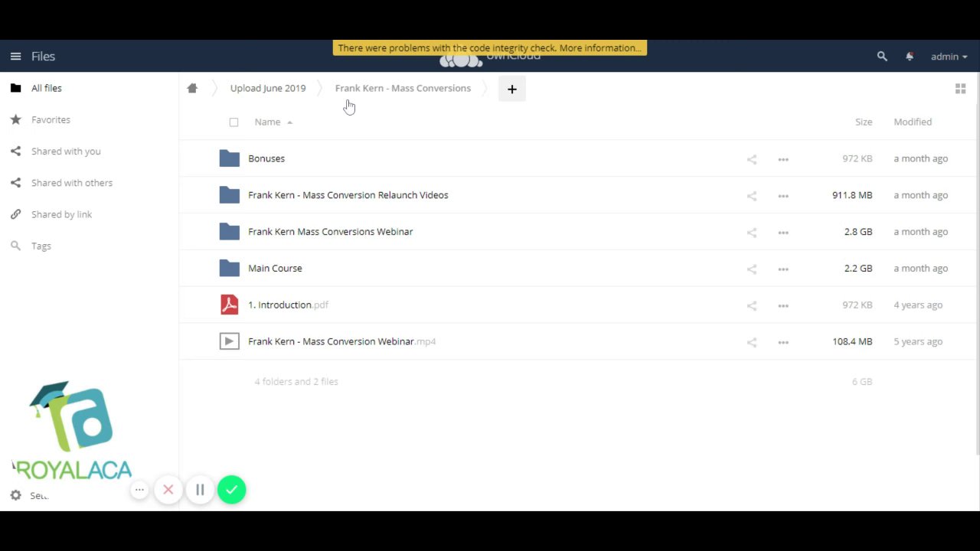Share the Relaunch Videos folder
This screenshot has height=551, width=980.
pos(752,196)
